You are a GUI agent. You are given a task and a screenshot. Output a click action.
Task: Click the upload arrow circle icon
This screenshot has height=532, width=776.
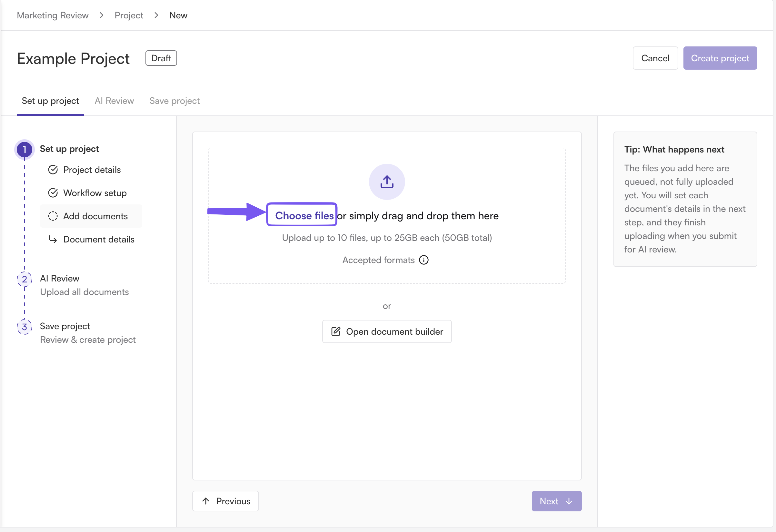(x=387, y=182)
